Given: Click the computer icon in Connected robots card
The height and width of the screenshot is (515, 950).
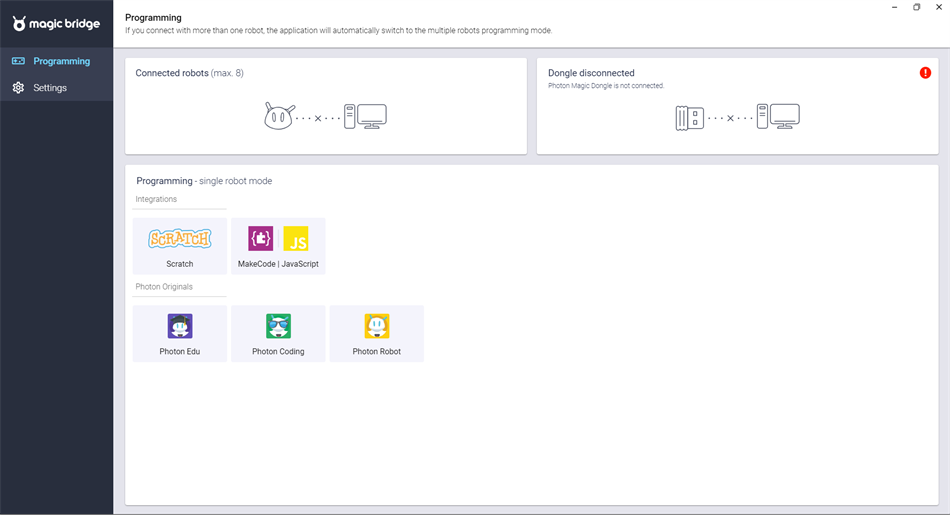Looking at the screenshot, I should tap(365, 116).
